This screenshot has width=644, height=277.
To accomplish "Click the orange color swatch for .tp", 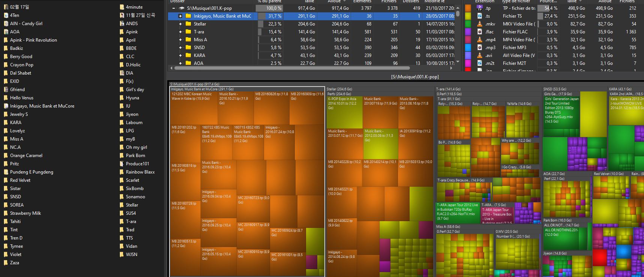I will [468, 8].
